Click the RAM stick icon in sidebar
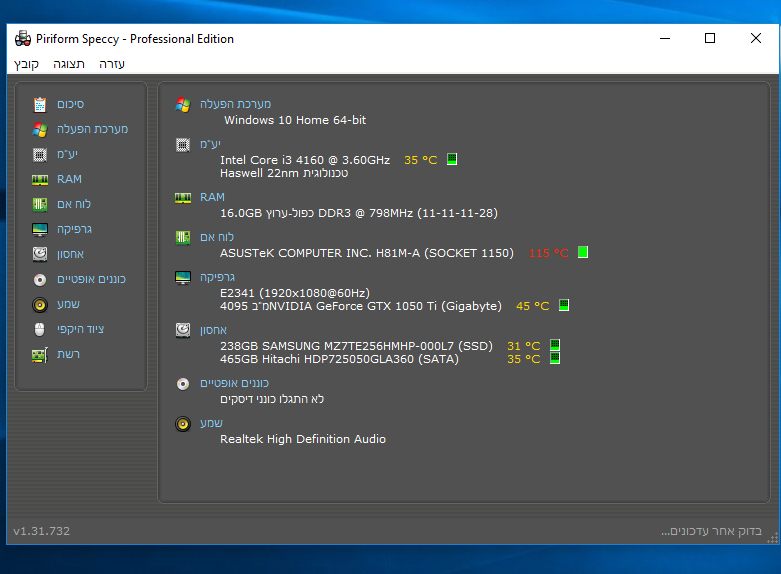Screen dimensions: 781x574 point(40,179)
